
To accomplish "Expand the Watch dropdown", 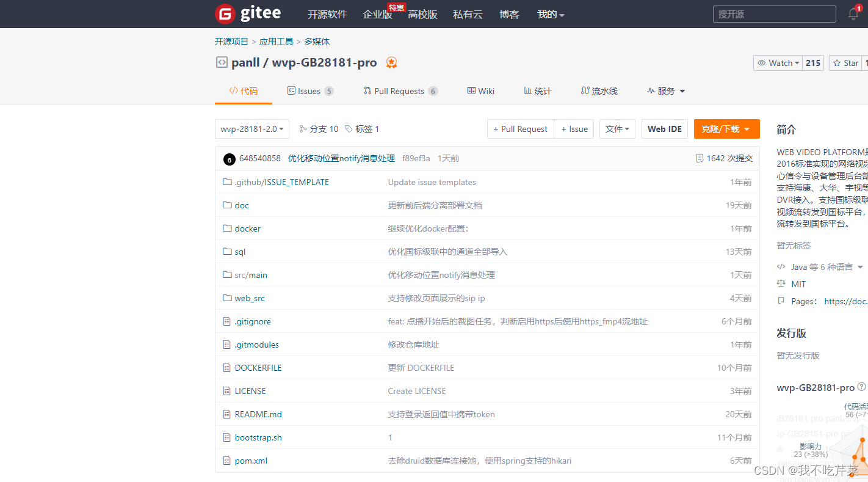I will pos(778,63).
